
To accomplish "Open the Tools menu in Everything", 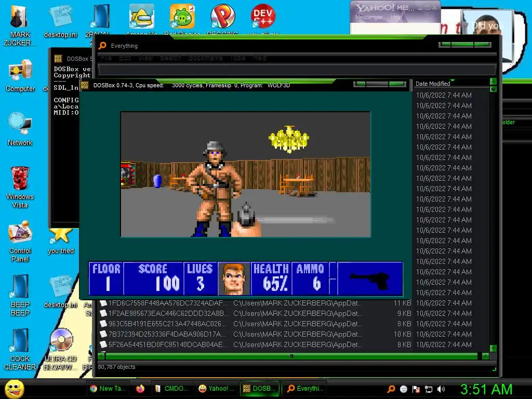I will (x=238, y=58).
